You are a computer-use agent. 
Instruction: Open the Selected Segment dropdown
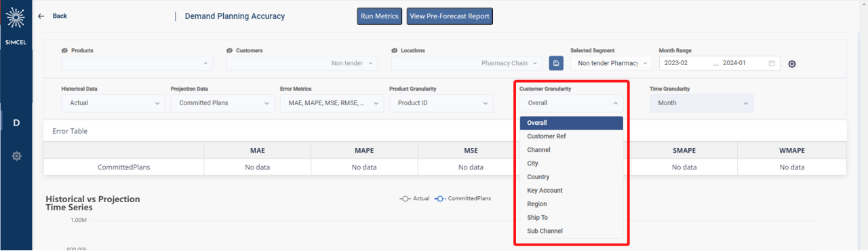click(611, 63)
